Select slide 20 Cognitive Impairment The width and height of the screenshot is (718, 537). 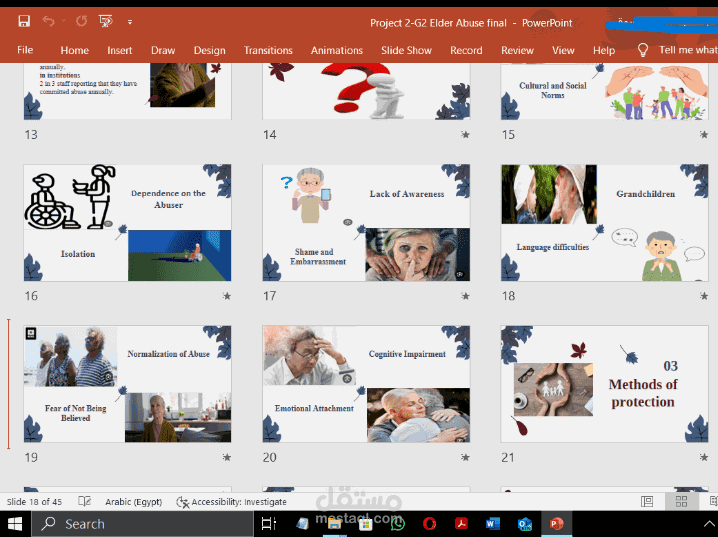click(x=366, y=384)
